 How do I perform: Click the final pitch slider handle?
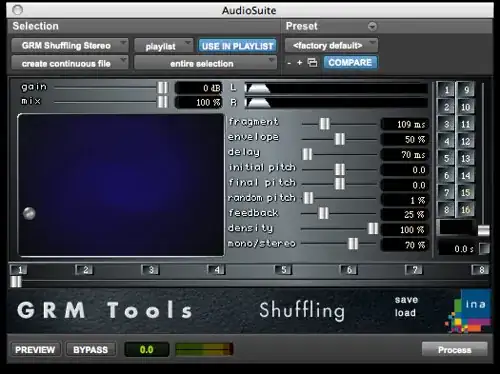coord(340,183)
